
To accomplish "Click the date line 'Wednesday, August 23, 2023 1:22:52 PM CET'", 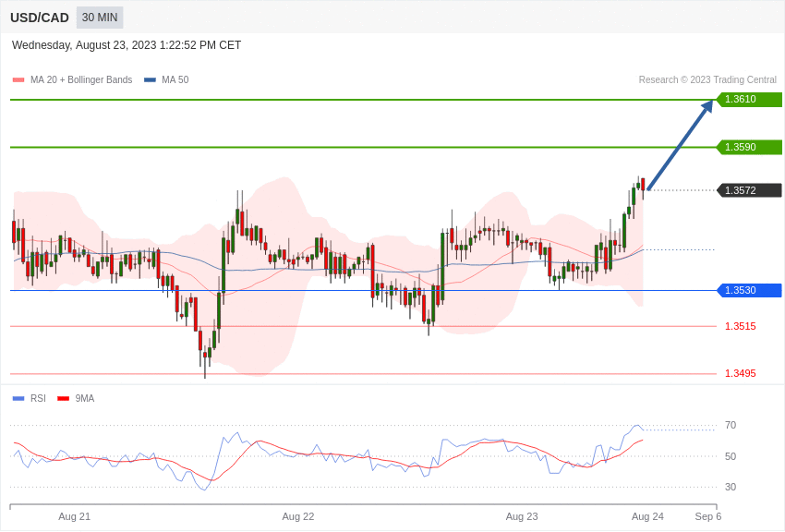I will 127,45.
